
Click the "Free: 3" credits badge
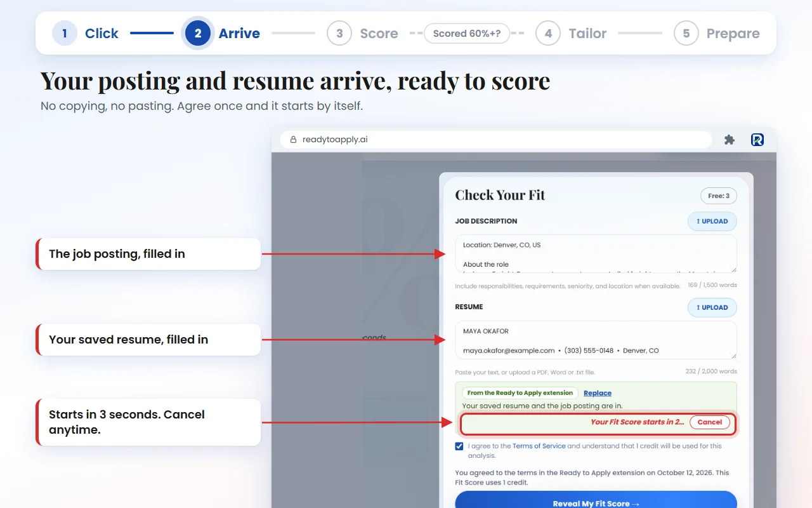point(719,196)
